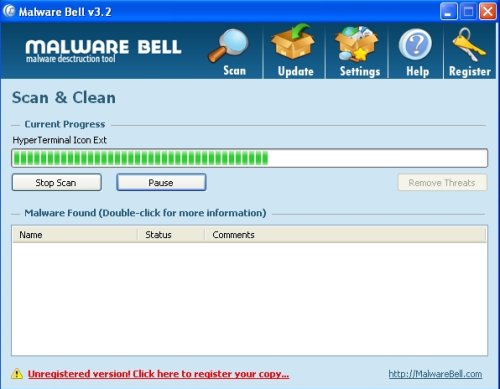
Task: Click the Scan & Clean heading
Action: point(64,98)
